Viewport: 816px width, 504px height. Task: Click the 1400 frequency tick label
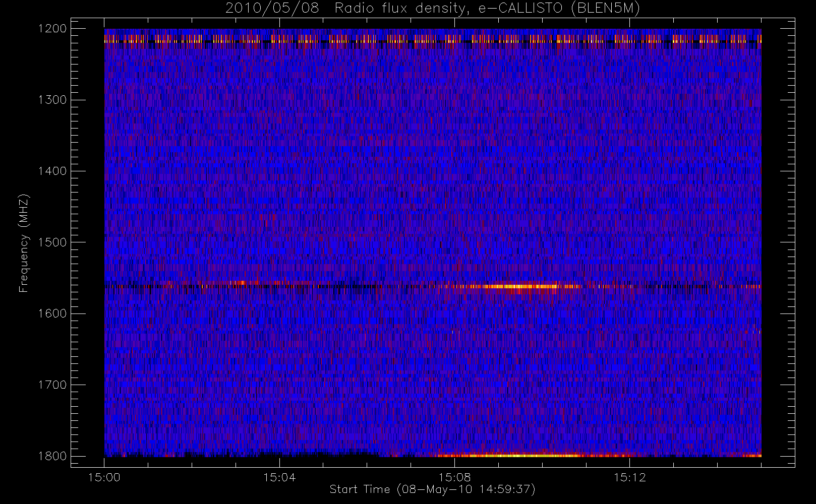point(52,171)
